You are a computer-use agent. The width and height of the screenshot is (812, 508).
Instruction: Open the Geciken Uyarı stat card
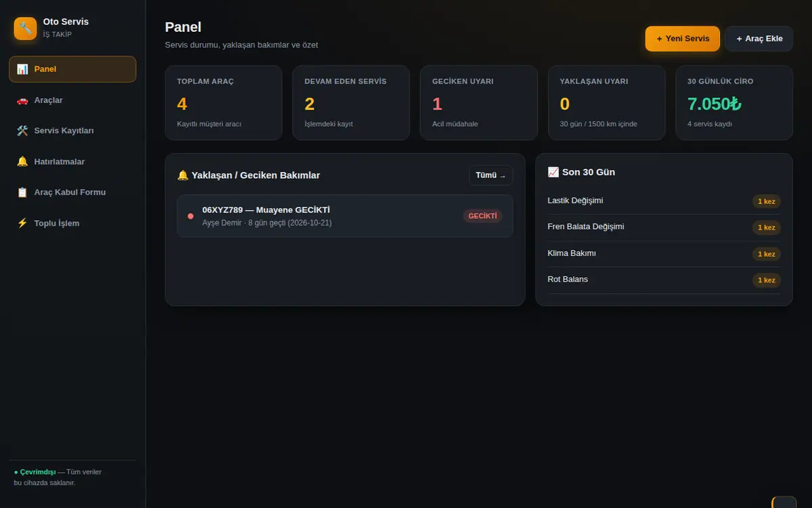coord(479,103)
